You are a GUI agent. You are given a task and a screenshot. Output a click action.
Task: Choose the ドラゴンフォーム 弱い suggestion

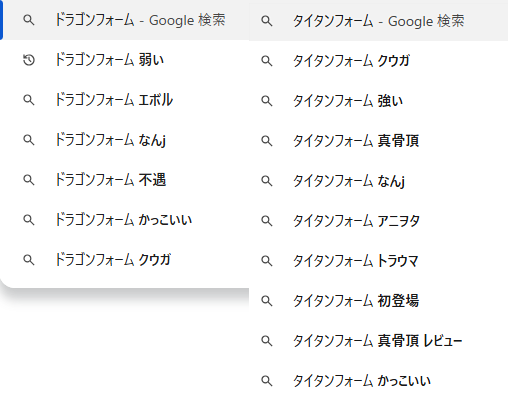point(125,60)
